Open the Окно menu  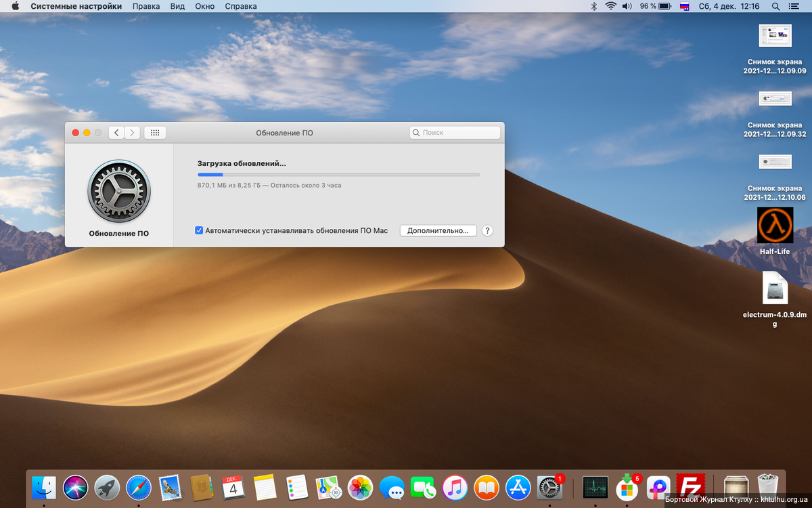[x=204, y=6]
